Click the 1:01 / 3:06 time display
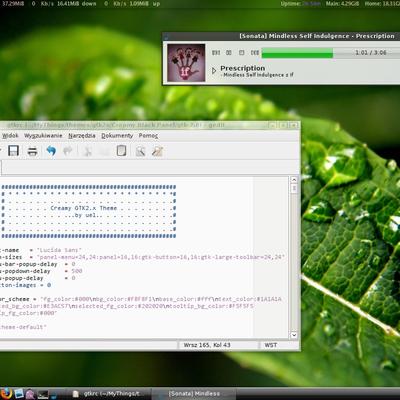The image size is (400, 400). tap(371, 53)
